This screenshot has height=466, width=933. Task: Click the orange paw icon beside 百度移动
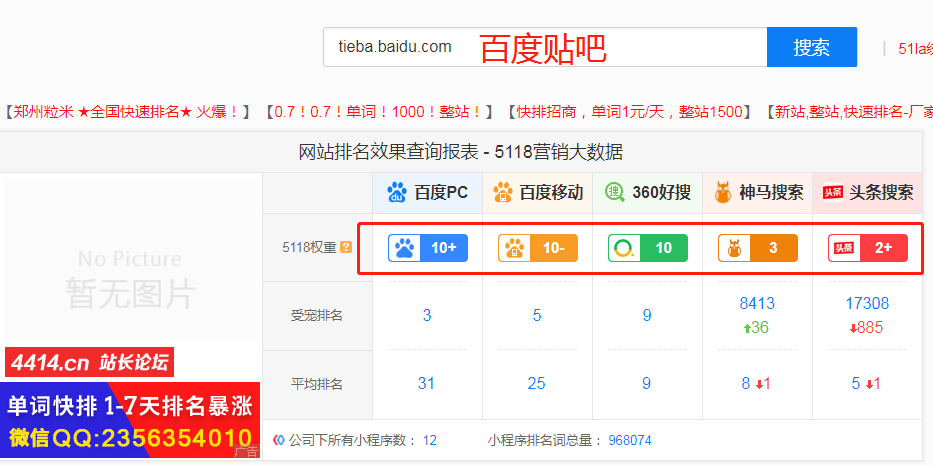[503, 193]
